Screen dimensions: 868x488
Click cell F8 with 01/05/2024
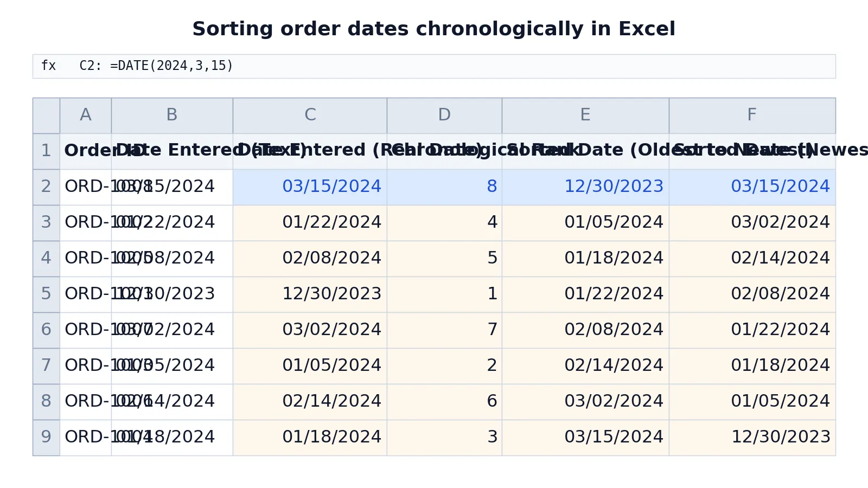click(x=752, y=402)
